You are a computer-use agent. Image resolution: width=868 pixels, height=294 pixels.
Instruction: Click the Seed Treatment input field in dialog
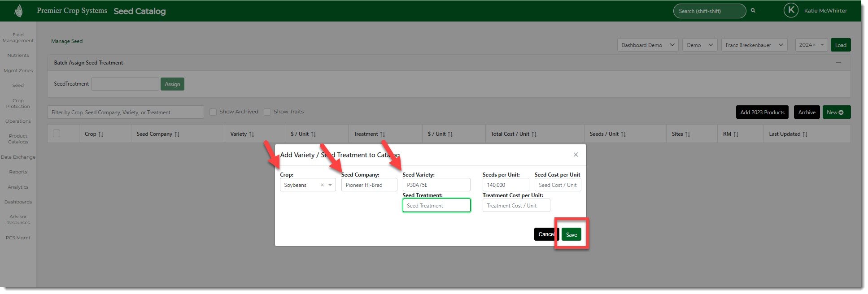pyautogui.click(x=436, y=206)
